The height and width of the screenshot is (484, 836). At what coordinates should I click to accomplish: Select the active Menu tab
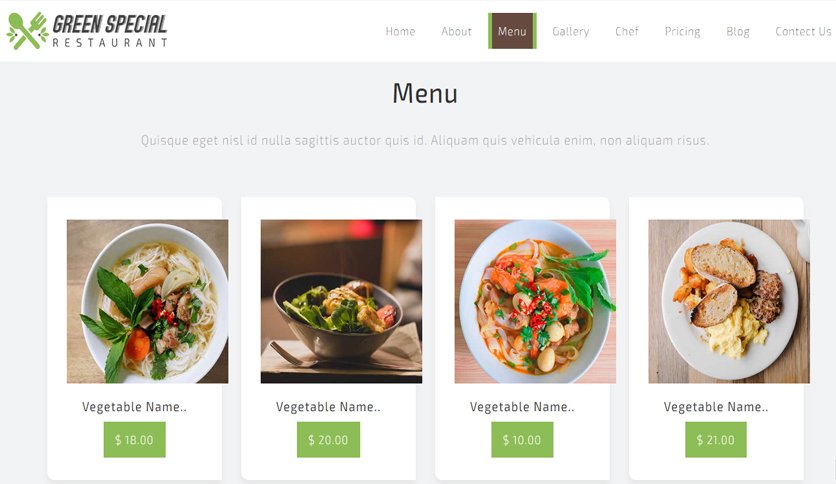[x=512, y=31]
